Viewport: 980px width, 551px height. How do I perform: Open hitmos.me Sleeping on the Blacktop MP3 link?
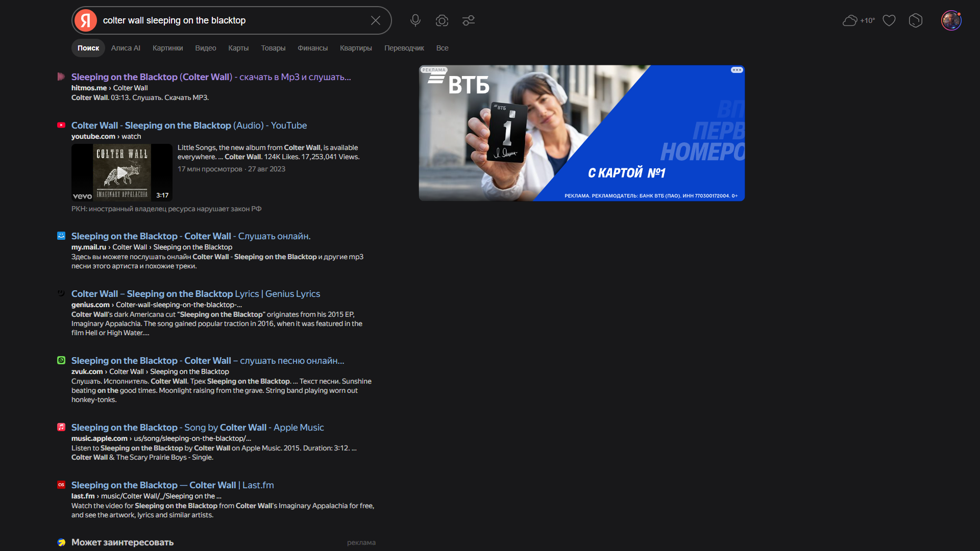[x=211, y=77]
